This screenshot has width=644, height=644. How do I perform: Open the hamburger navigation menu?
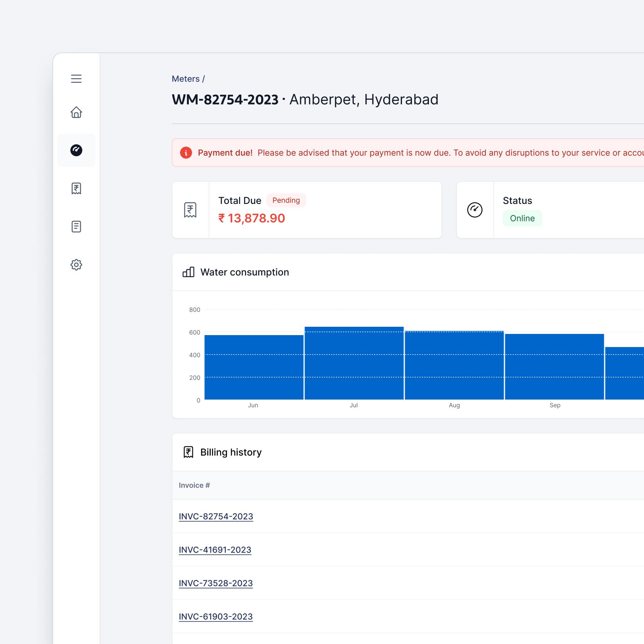(76, 79)
